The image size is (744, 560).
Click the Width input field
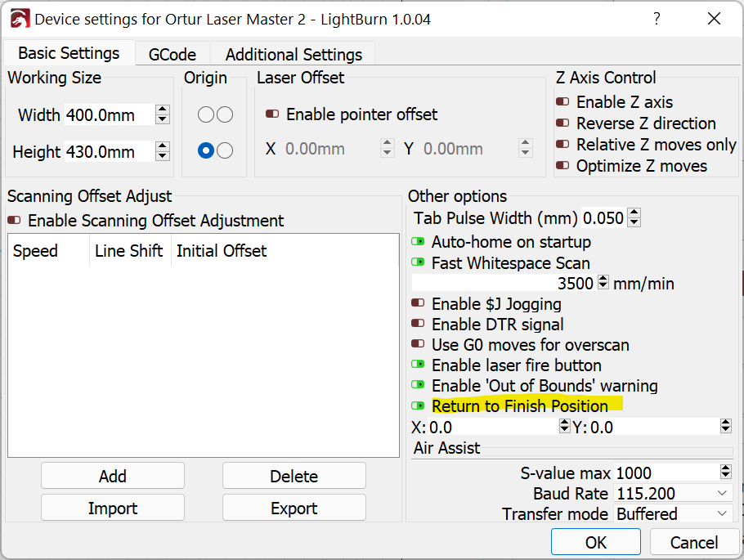tap(110, 114)
